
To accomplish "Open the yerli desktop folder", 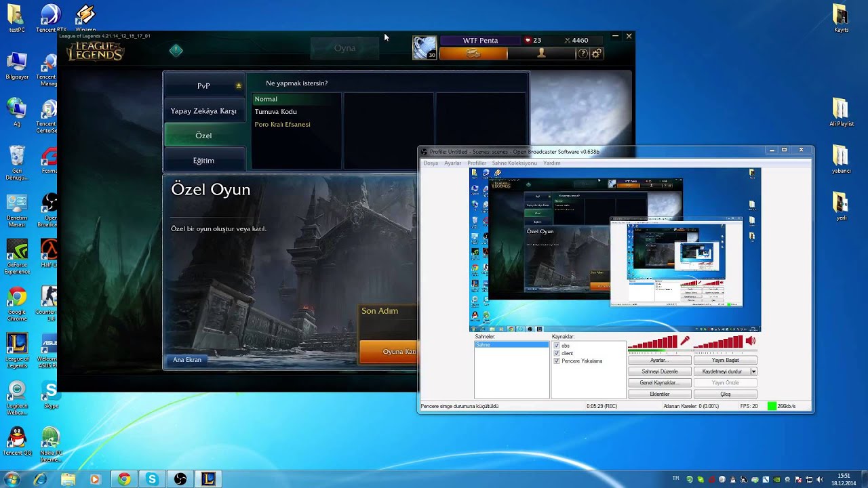I will (841, 207).
